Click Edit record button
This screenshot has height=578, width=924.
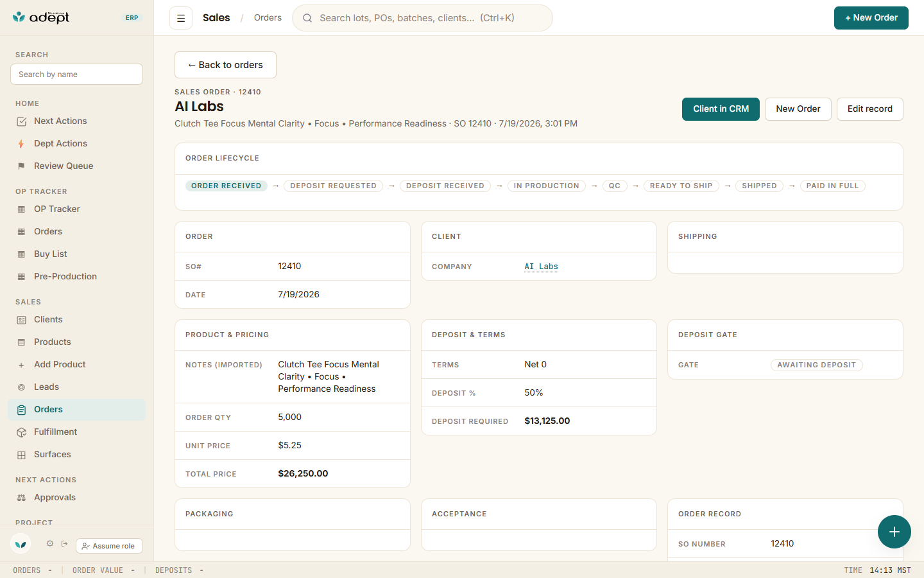click(870, 109)
